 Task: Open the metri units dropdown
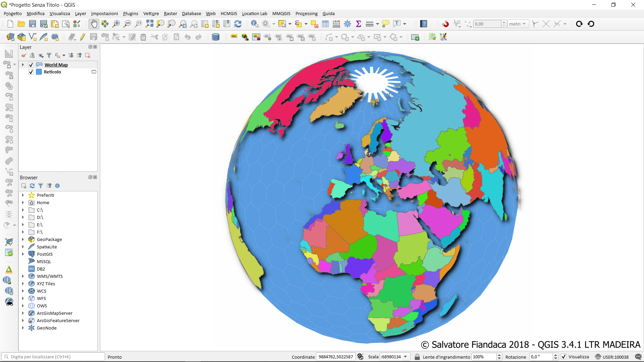coord(518,24)
